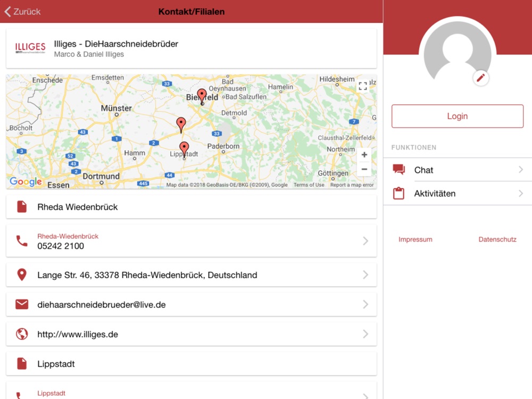This screenshot has width=532, height=399.
Task: Open chevron for phone number 05242 2100
Action: (x=365, y=241)
